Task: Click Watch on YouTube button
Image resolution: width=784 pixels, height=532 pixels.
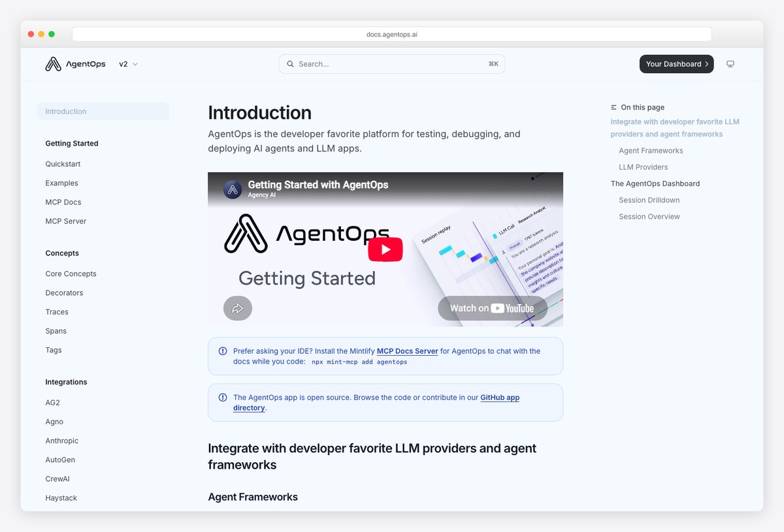Action: pyautogui.click(x=493, y=308)
